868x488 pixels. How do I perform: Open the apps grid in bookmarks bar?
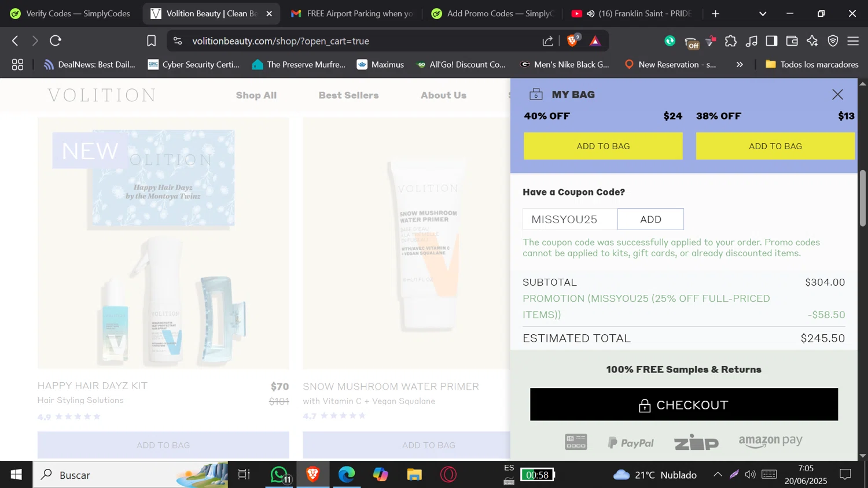[x=18, y=65]
